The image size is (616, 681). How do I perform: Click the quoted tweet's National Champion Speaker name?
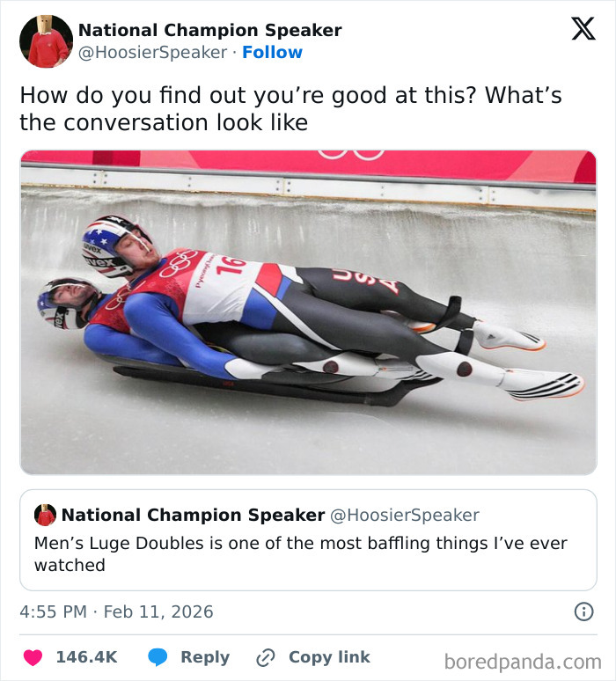click(193, 515)
